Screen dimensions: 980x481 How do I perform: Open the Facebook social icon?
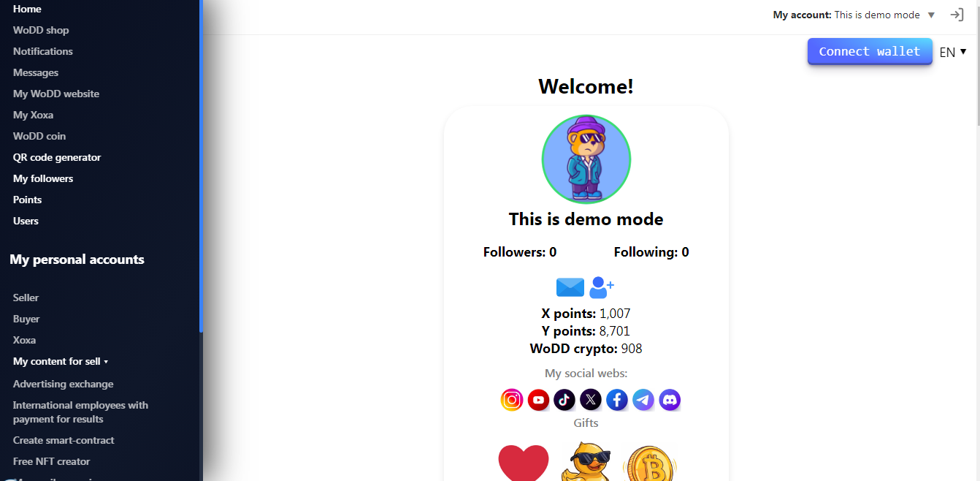(617, 400)
